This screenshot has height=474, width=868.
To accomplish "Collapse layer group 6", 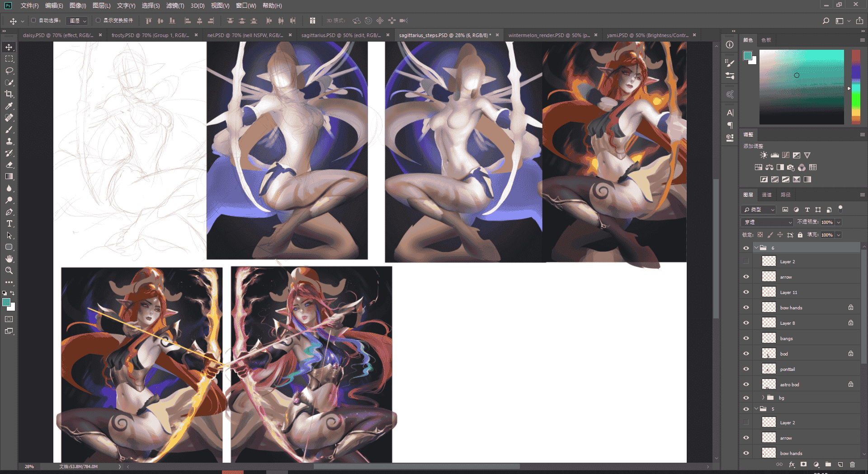I will (x=756, y=248).
